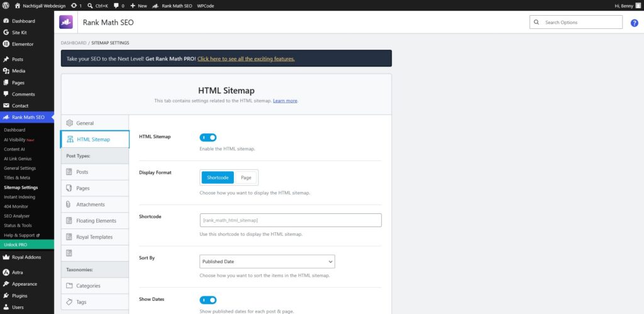Click the Search Options field
Viewport: 644px width, 314px height.
pyautogui.click(x=576, y=22)
